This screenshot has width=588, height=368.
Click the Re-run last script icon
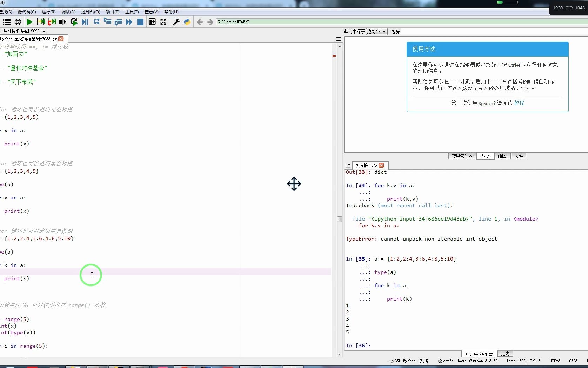pyautogui.click(x=74, y=22)
